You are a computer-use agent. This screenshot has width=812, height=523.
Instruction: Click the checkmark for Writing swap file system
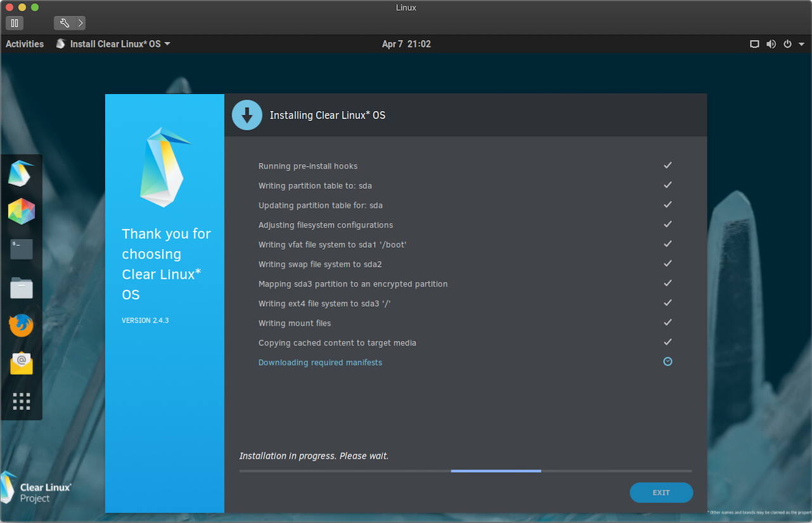667,264
